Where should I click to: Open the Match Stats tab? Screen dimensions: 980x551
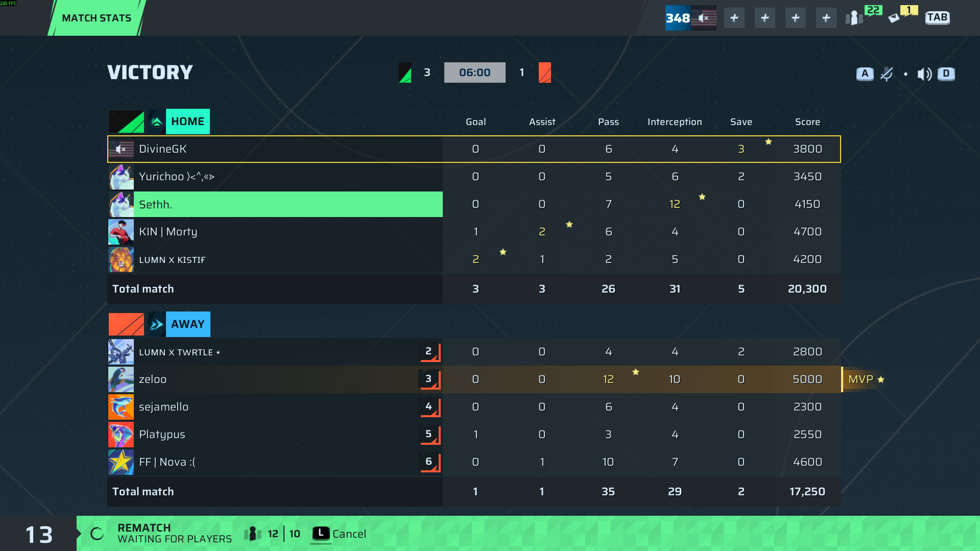tap(97, 18)
